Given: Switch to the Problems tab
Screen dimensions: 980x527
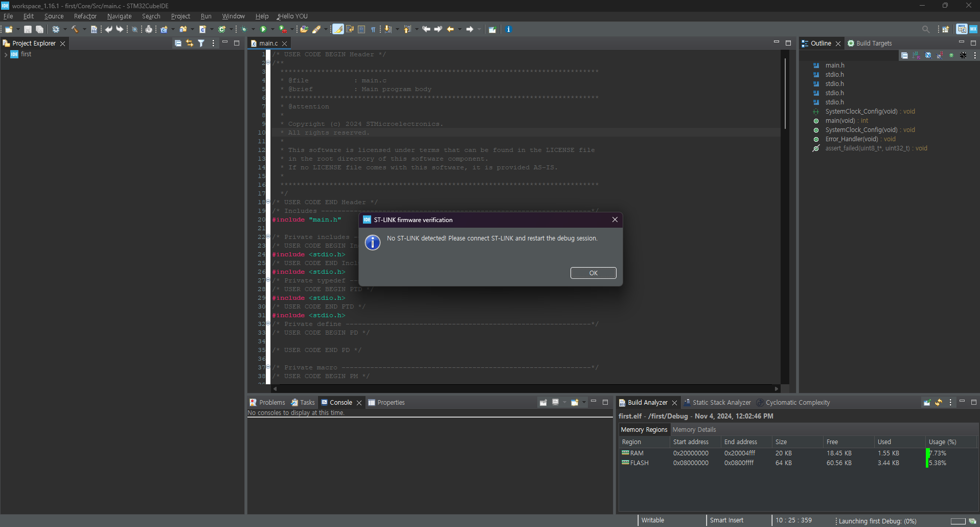Looking at the screenshot, I should [267, 403].
